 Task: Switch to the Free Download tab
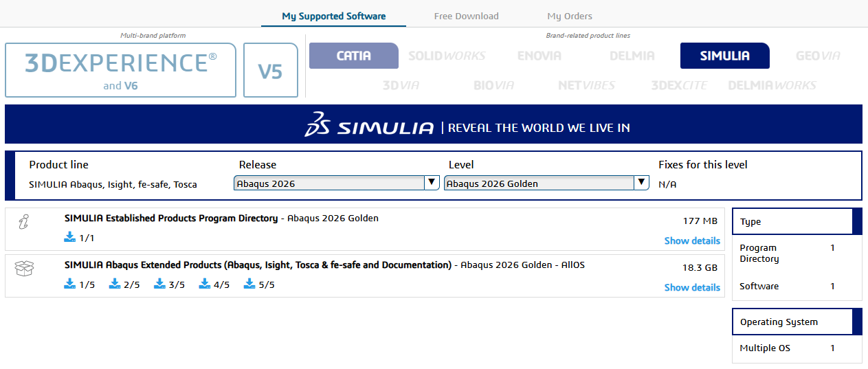click(466, 16)
